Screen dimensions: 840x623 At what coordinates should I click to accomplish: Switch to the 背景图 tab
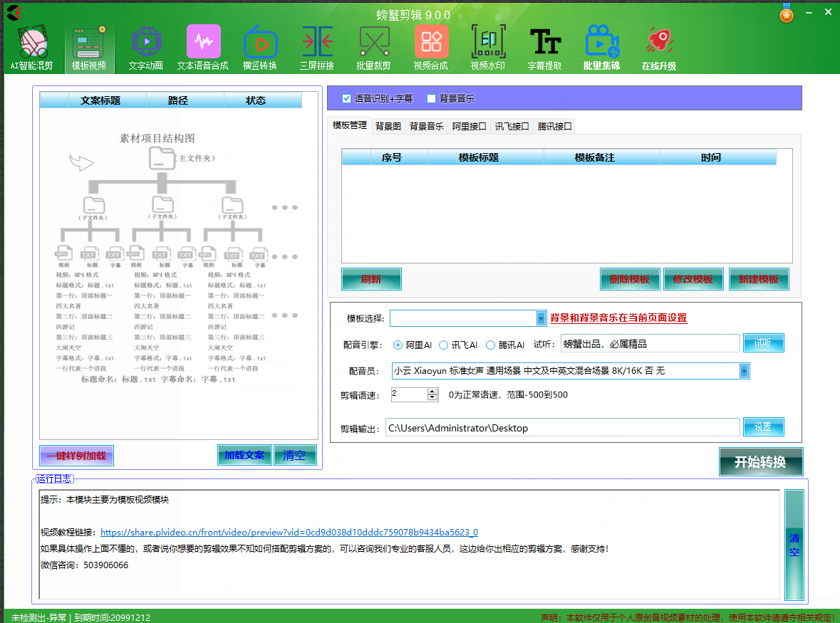click(388, 127)
